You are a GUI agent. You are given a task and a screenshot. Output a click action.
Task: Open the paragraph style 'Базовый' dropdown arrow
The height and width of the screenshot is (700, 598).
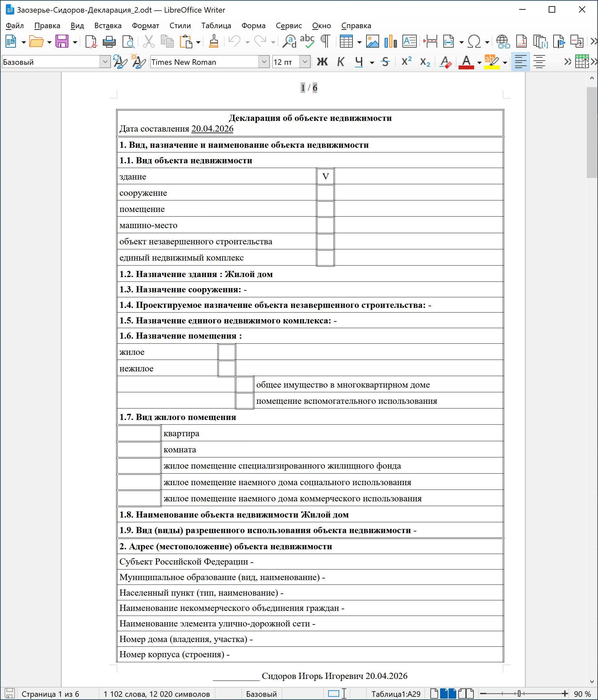pos(105,62)
